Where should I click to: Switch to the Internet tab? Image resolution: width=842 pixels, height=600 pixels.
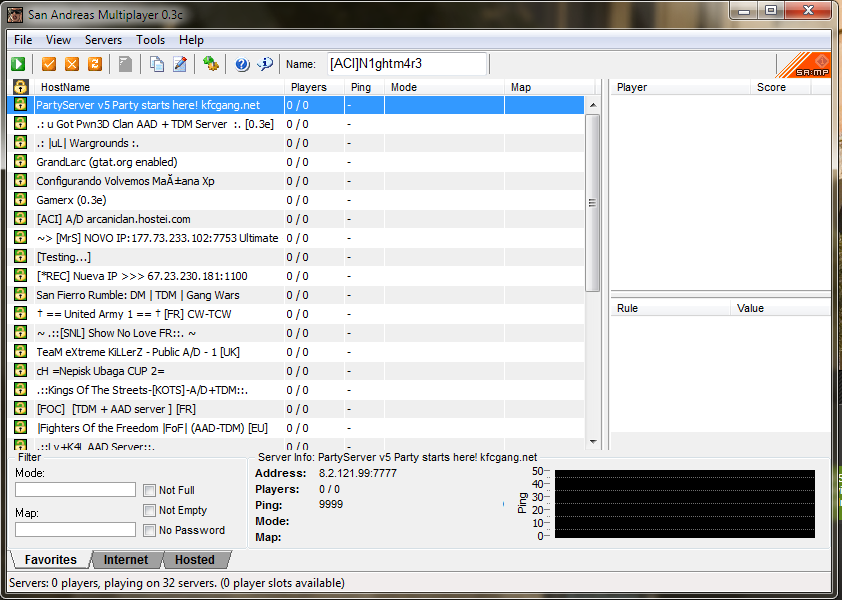tap(126, 560)
